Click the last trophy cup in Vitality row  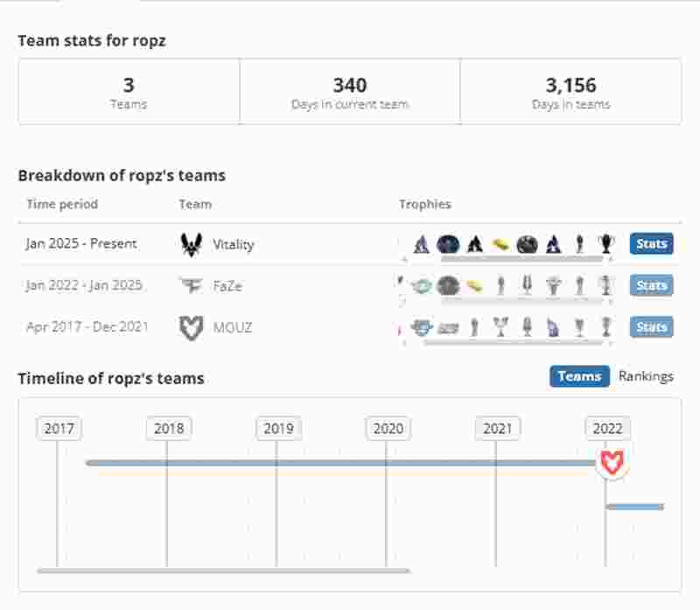[x=605, y=244]
